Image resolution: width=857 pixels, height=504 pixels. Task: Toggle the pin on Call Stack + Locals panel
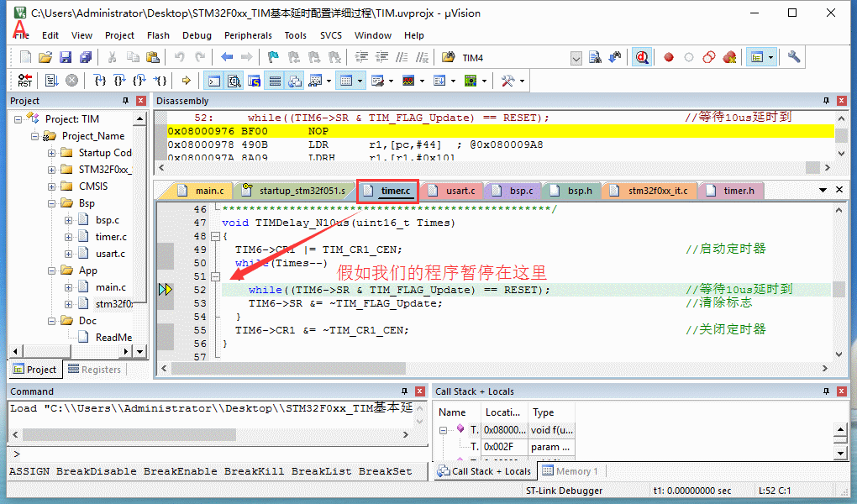pyautogui.click(x=827, y=391)
